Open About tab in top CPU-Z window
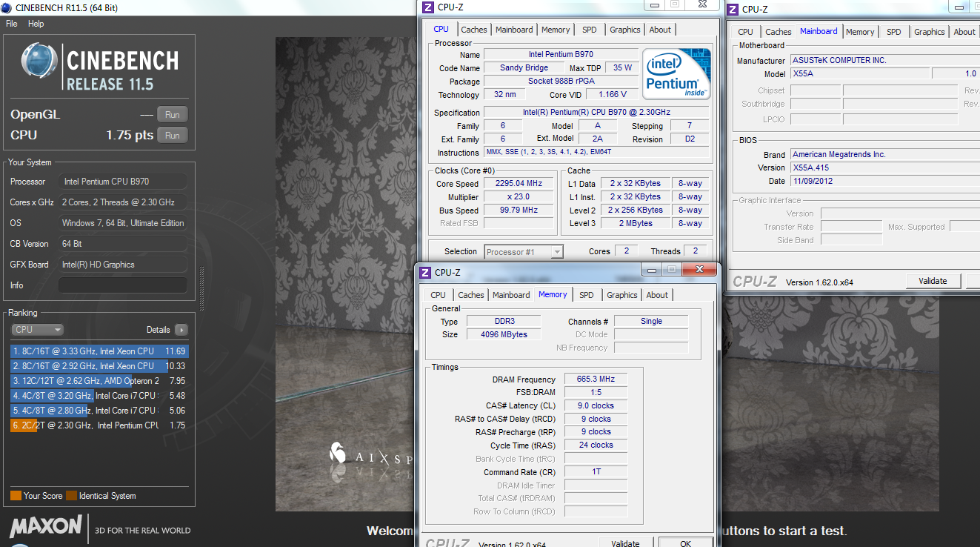This screenshot has height=547, width=980. click(x=660, y=30)
